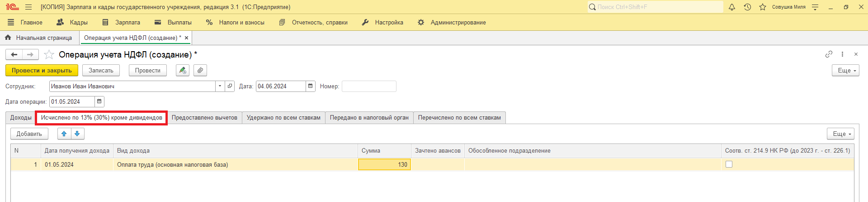The width and height of the screenshot is (868, 202).
Task: Click the green pencil toolbar icon
Action: point(183,70)
